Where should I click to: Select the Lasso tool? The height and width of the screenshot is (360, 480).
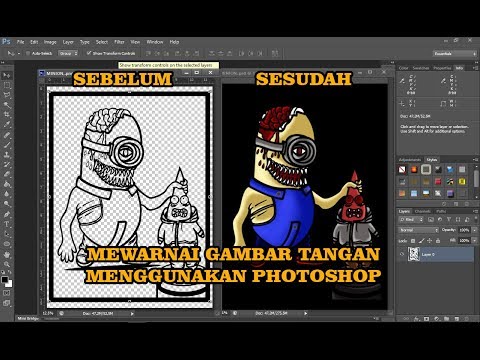pyautogui.click(x=6, y=95)
